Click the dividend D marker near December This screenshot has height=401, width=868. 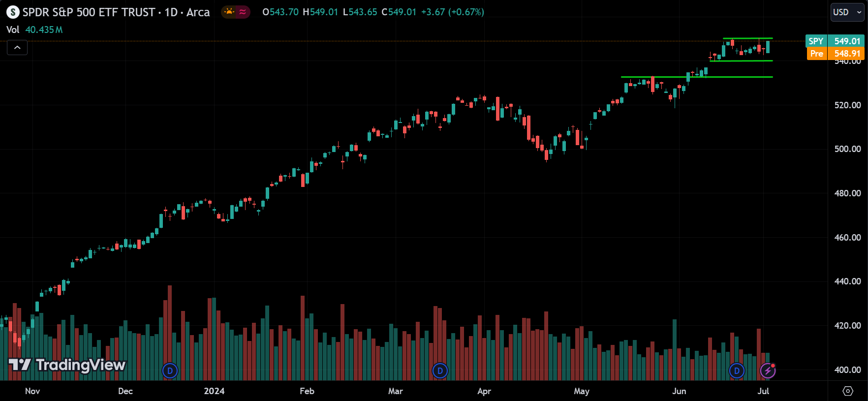pyautogui.click(x=170, y=370)
